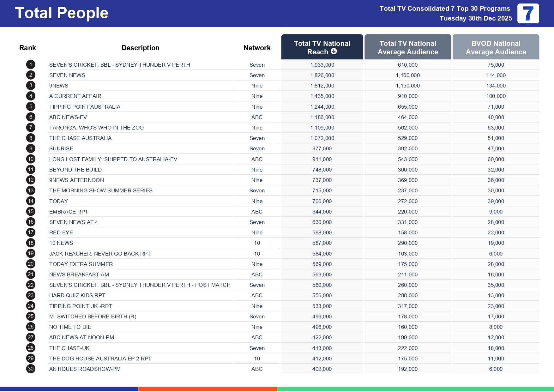
Task: Expand the Network column header
Action: (257, 47)
